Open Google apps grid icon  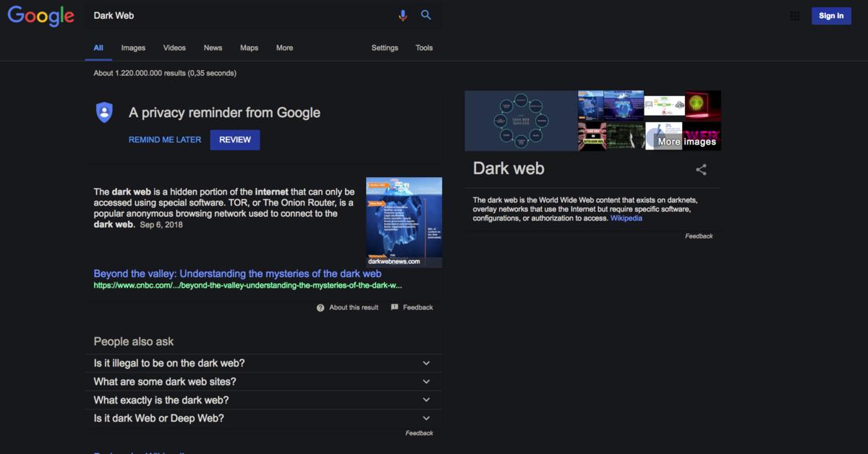click(795, 16)
